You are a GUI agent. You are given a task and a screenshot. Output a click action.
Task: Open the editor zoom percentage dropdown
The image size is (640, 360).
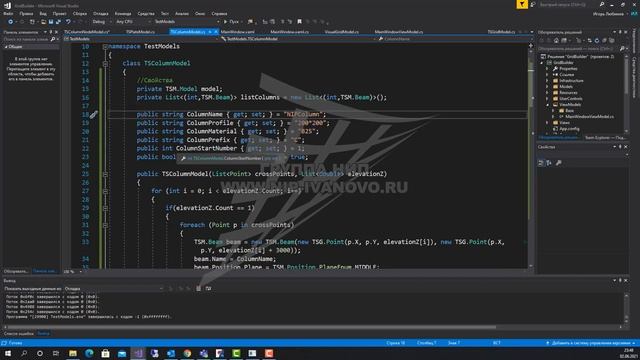pos(73,271)
